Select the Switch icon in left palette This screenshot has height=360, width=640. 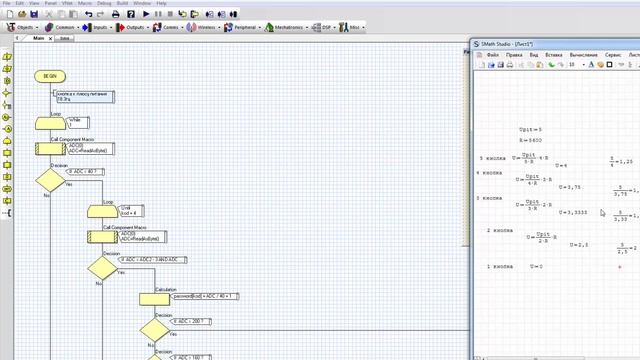[x=7, y=105]
